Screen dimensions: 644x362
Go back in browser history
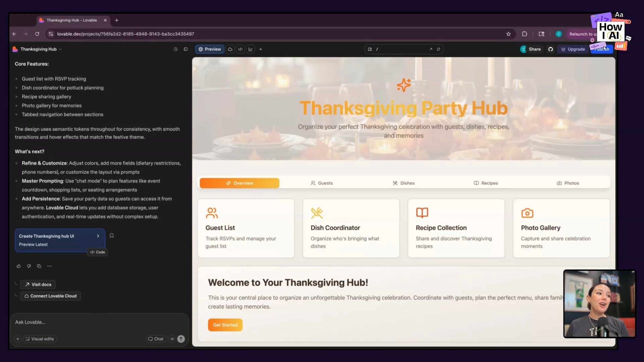pyautogui.click(x=14, y=34)
